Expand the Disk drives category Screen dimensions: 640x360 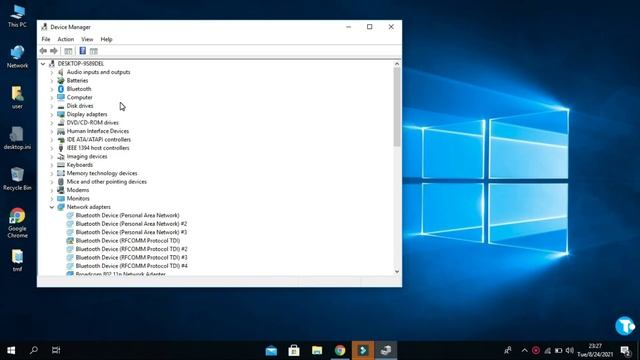coord(52,106)
